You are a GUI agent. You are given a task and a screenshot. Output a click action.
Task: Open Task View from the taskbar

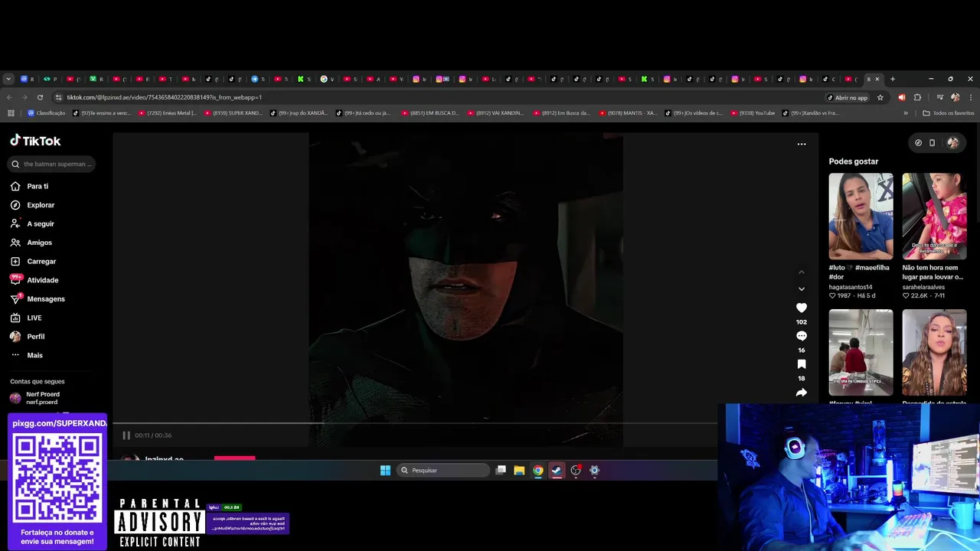501,470
